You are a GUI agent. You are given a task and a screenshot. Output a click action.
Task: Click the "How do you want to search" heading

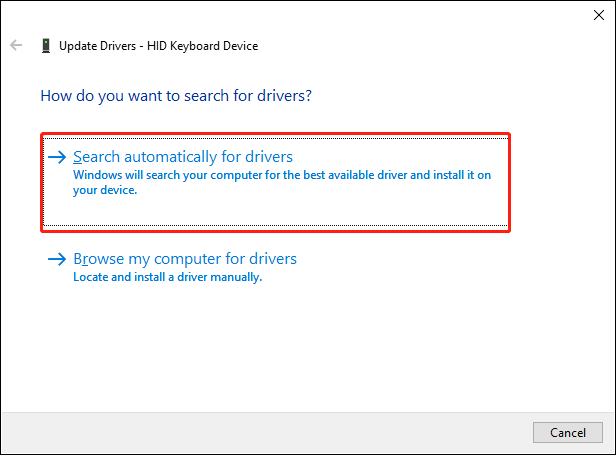[175, 97]
